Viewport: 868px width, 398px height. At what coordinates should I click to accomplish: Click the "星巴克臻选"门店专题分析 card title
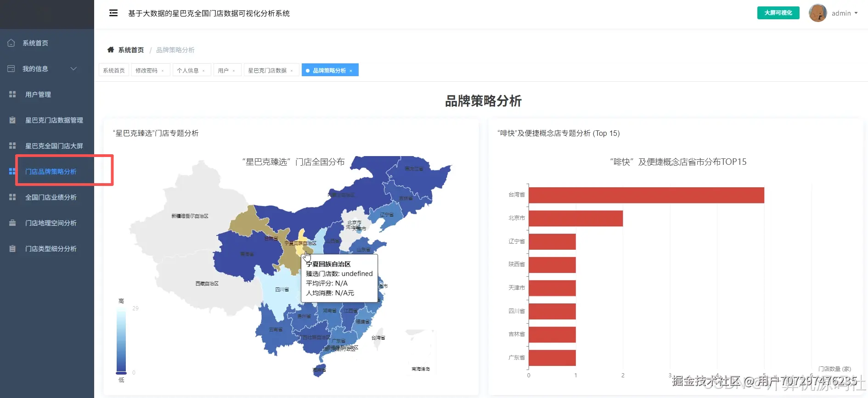[x=156, y=133]
